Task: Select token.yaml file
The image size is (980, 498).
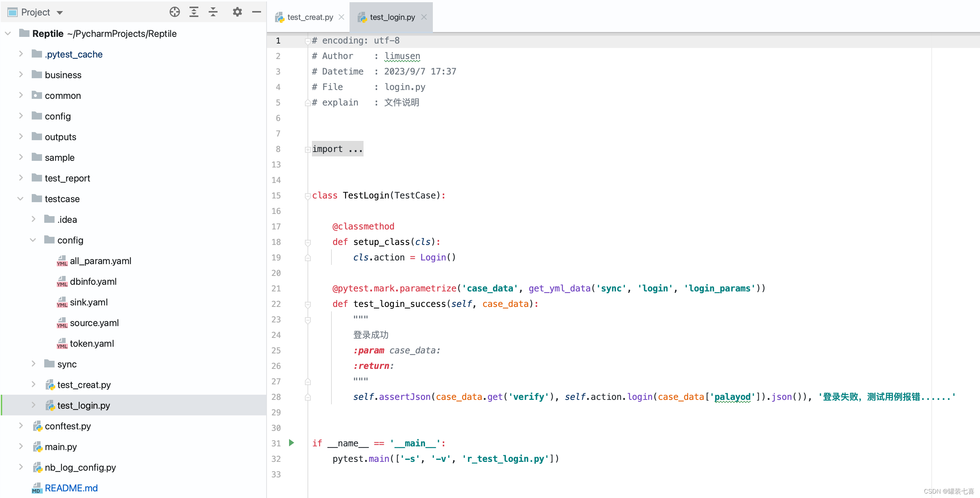Action: (x=92, y=343)
